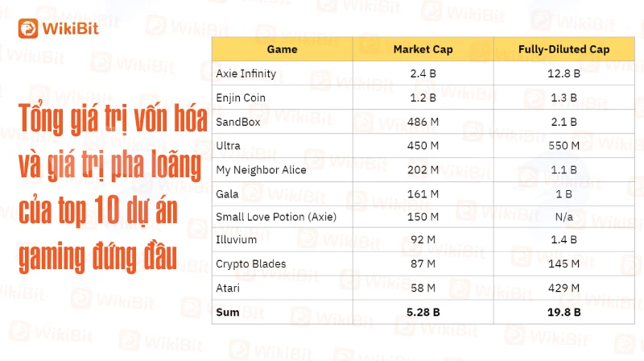Select the Fully-Diluted Cap column header

click(x=564, y=49)
